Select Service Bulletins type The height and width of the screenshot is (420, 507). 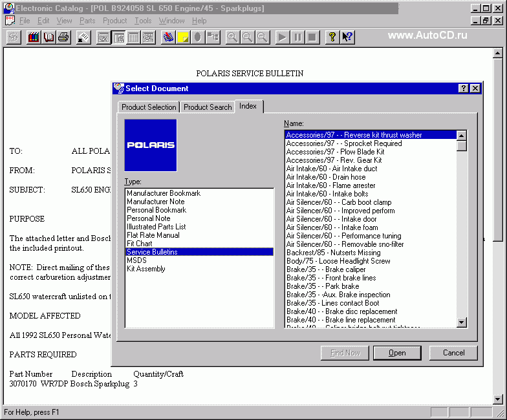199,252
